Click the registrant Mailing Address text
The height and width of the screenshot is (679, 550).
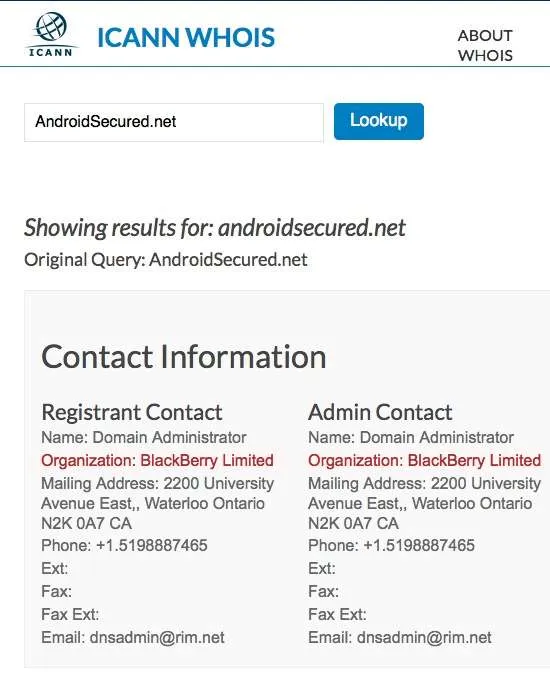158,503
